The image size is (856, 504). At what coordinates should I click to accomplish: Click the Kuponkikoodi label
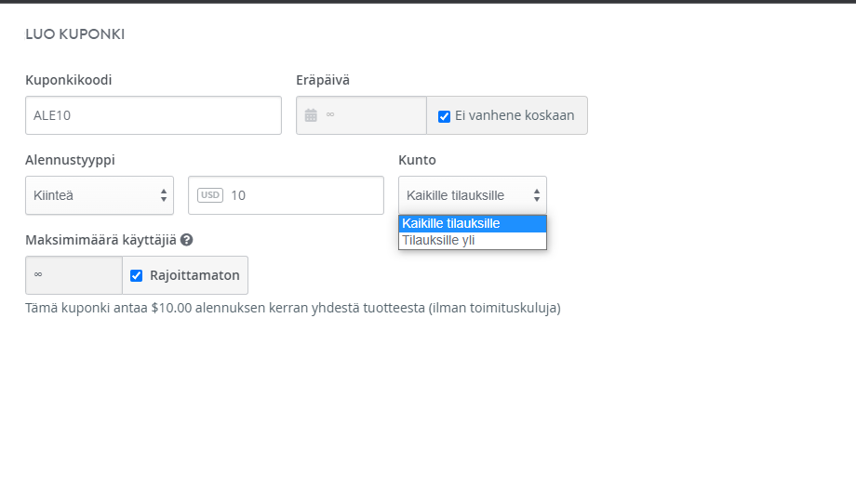point(69,80)
